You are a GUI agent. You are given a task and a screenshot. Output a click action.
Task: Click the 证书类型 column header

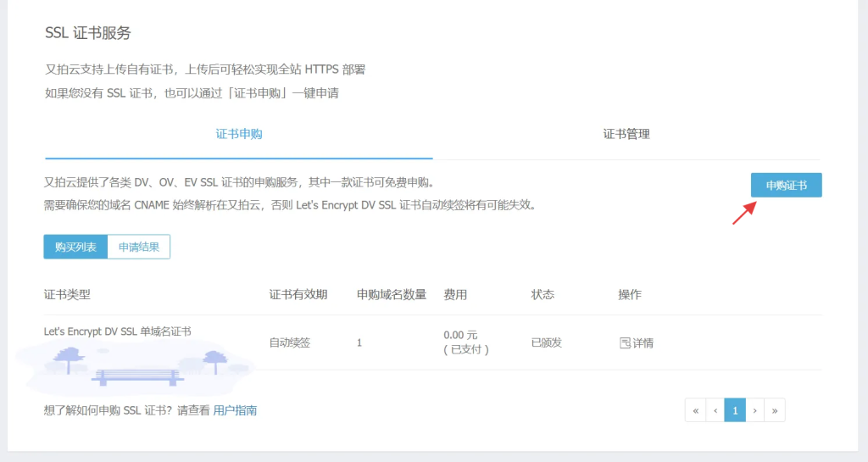(67, 294)
